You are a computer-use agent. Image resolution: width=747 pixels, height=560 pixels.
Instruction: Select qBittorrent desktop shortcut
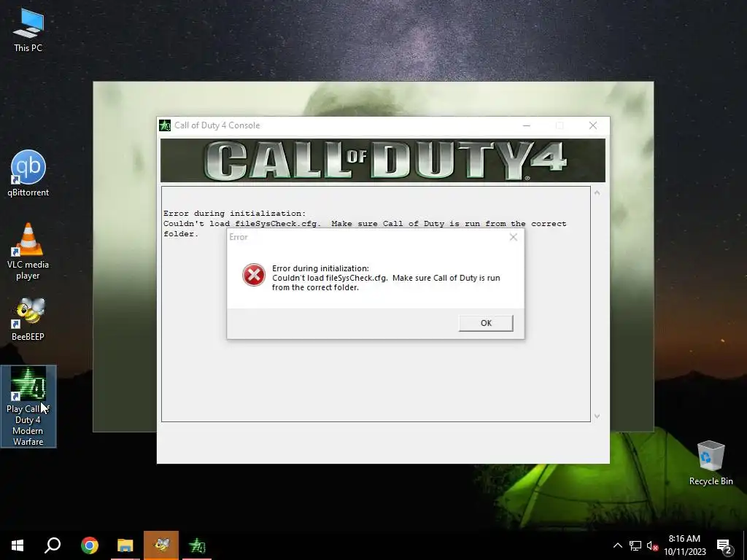point(28,174)
